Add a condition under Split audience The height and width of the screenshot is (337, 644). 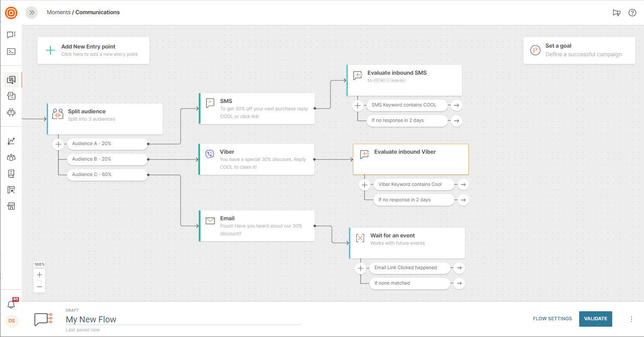[x=58, y=144]
